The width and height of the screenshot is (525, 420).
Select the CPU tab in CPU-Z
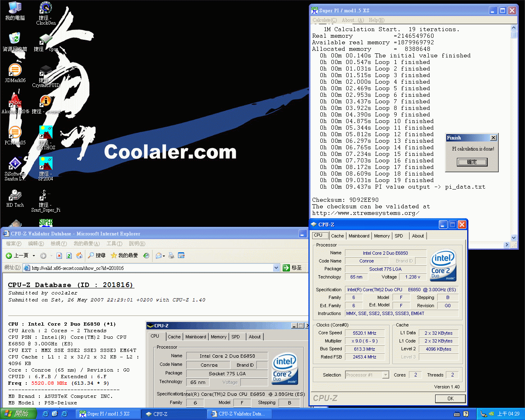(x=320, y=235)
